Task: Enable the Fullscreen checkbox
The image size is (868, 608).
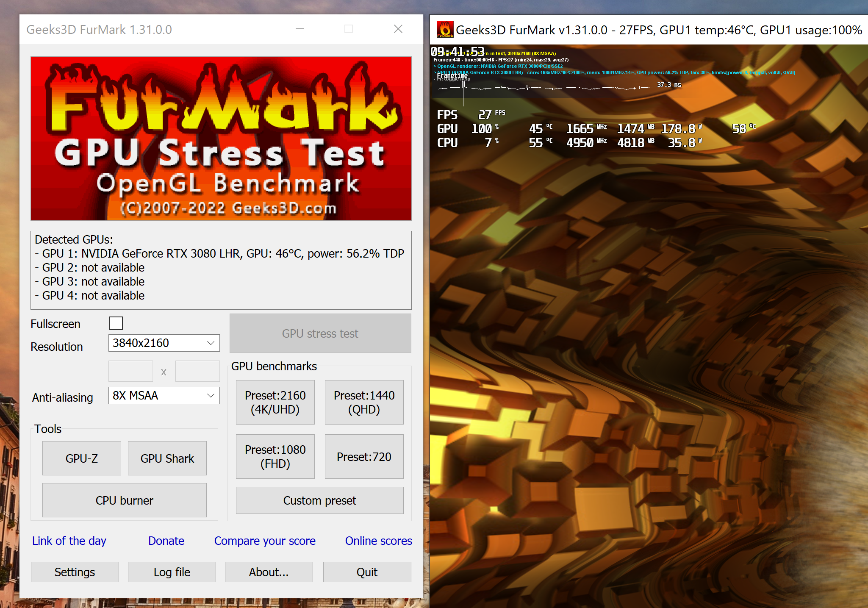Action: 116,323
